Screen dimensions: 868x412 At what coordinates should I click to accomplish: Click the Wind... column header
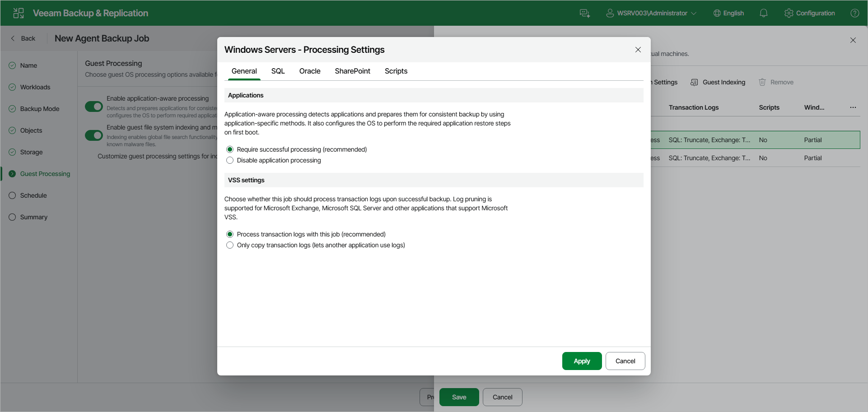814,107
